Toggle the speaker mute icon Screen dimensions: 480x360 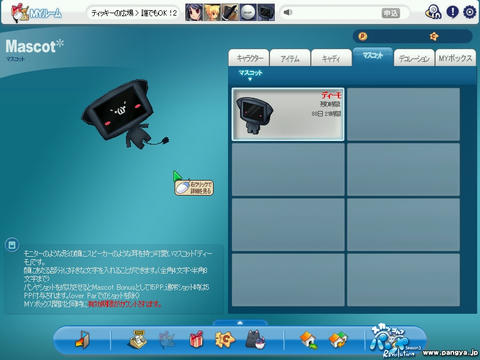pyautogui.click(x=287, y=13)
